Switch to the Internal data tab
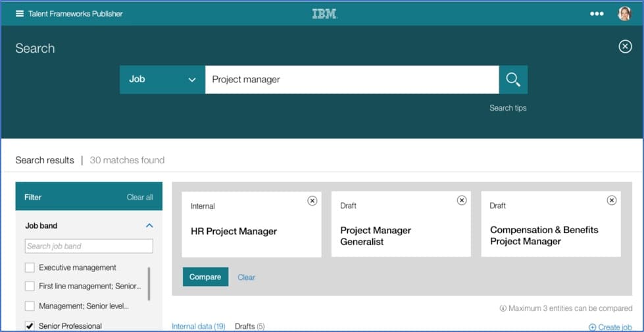644x332 pixels. click(198, 326)
